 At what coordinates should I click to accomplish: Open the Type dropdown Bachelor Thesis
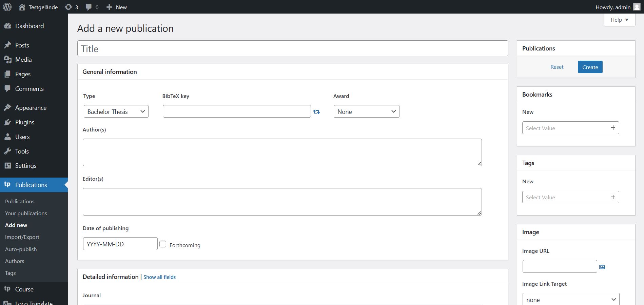[x=116, y=111]
